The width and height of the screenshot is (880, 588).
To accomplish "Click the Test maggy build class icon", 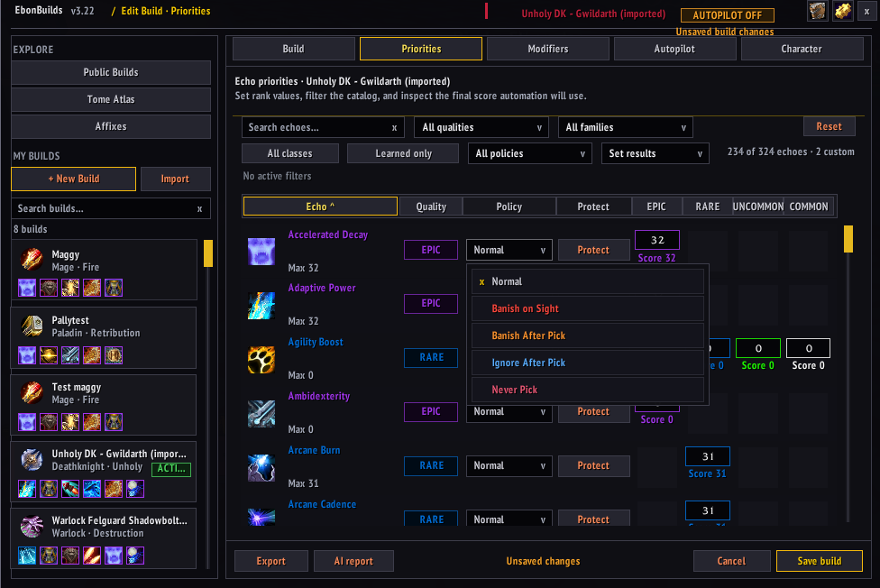I will point(32,392).
